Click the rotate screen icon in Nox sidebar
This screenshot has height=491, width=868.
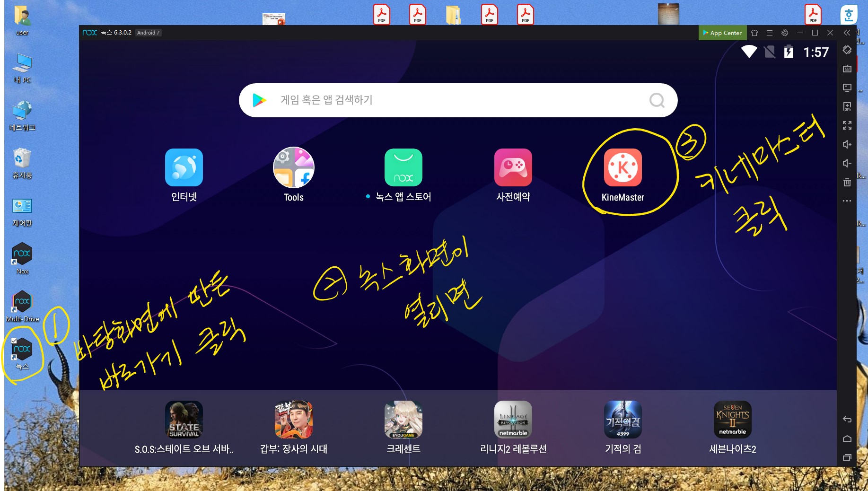click(847, 50)
